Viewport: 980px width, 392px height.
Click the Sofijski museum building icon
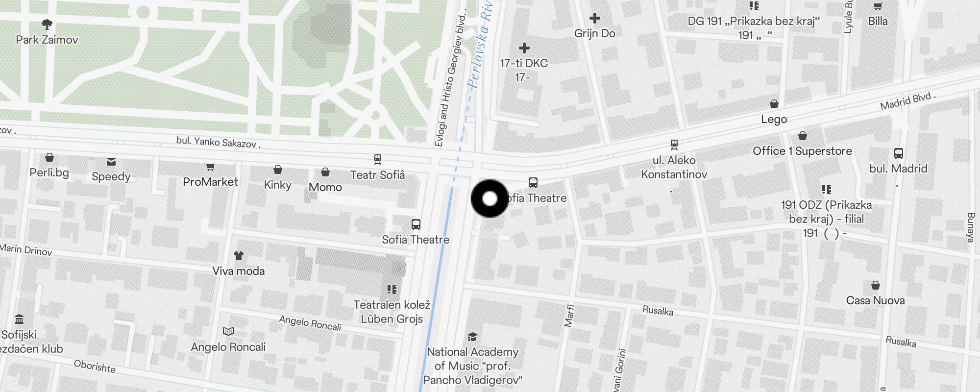pos(19,319)
